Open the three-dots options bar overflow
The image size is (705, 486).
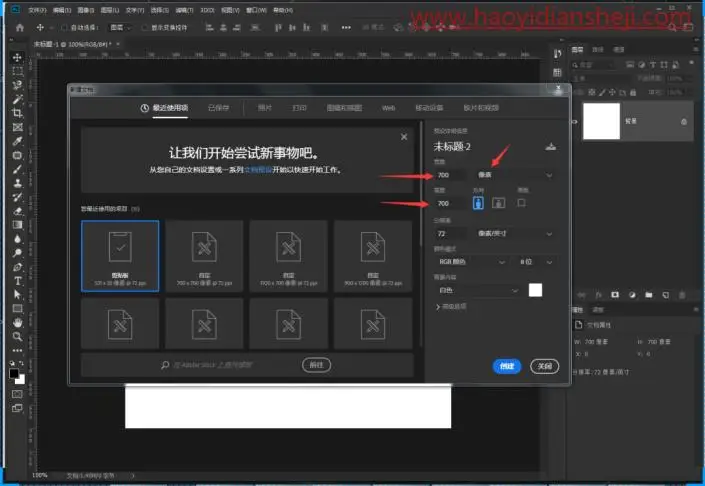coord(346,27)
